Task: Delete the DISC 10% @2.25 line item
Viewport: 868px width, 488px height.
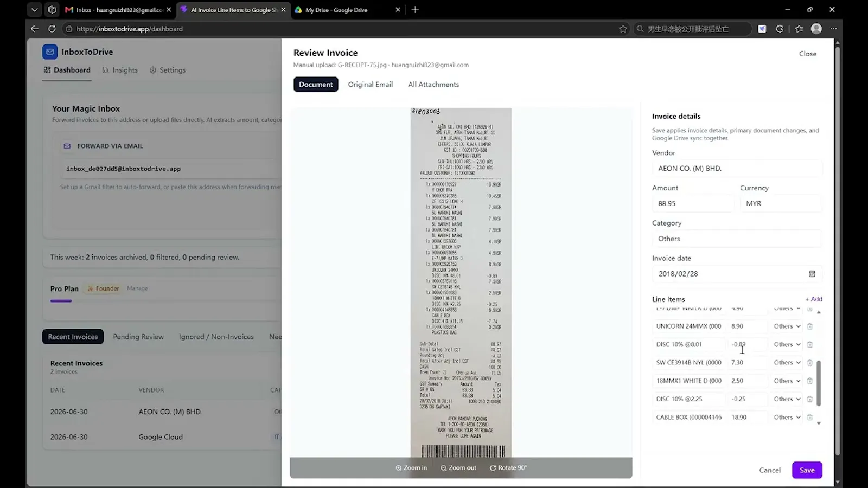Action: 809,399
